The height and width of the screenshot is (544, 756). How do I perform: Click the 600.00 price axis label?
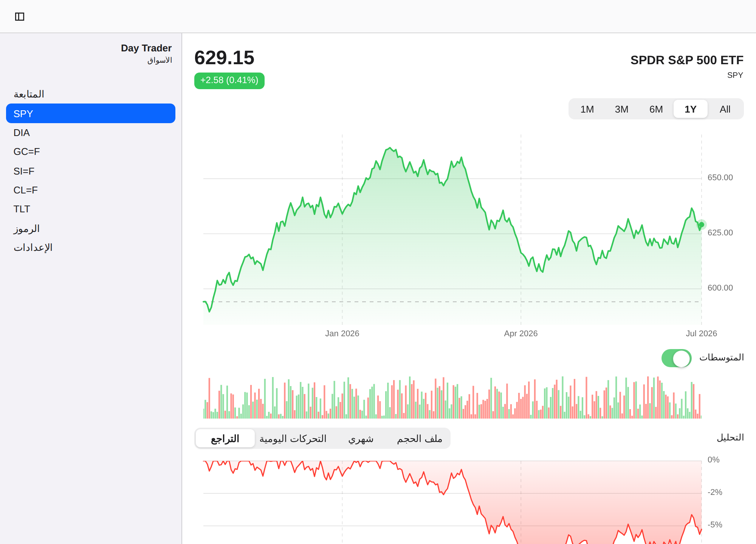point(720,288)
